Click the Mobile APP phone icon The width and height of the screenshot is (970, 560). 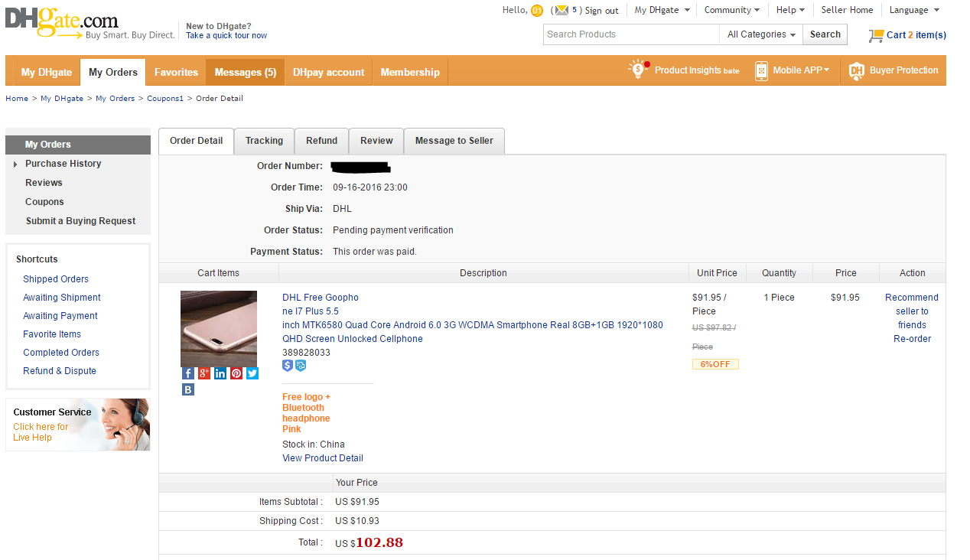click(x=761, y=70)
